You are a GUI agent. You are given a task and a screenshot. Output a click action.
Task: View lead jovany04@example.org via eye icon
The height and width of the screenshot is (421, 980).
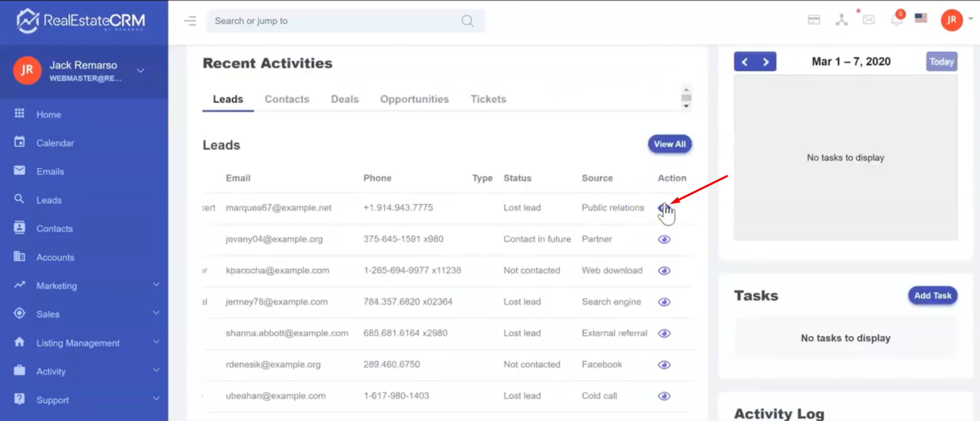pyautogui.click(x=664, y=240)
